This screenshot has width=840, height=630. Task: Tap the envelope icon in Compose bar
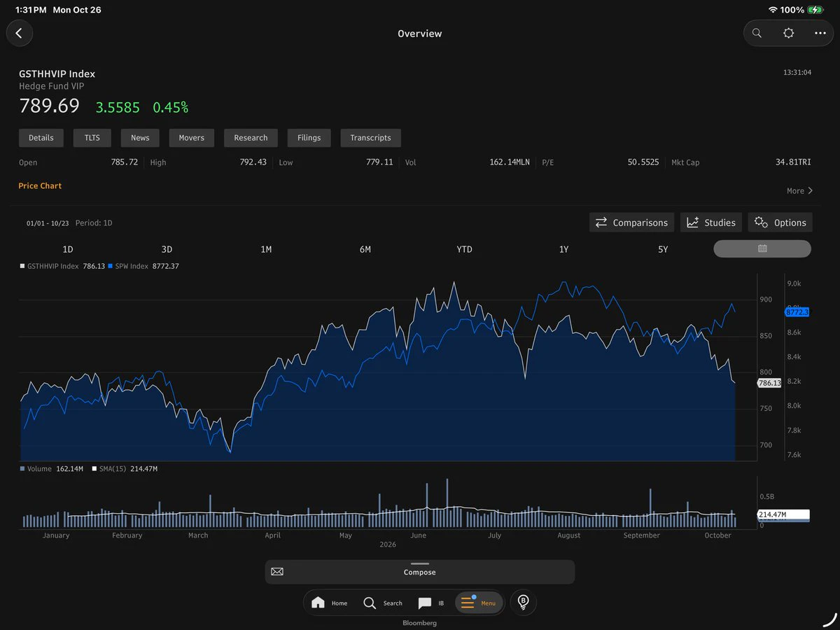pyautogui.click(x=277, y=572)
